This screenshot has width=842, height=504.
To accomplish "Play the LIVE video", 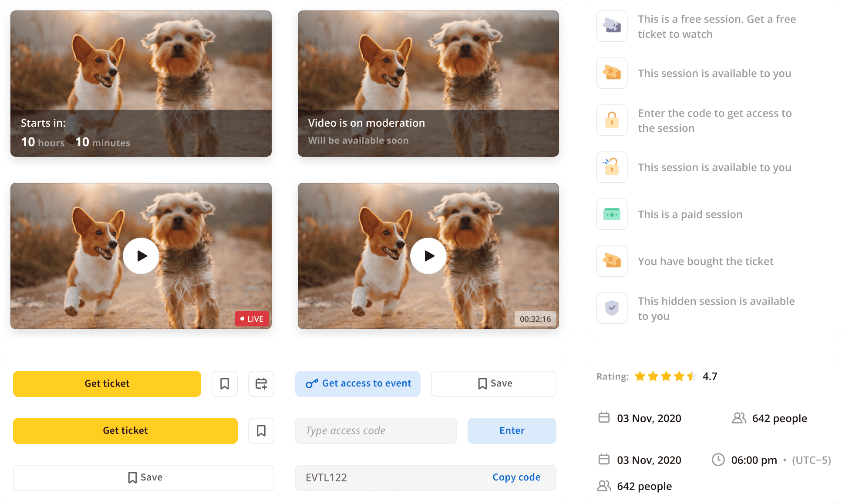I will [141, 256].
